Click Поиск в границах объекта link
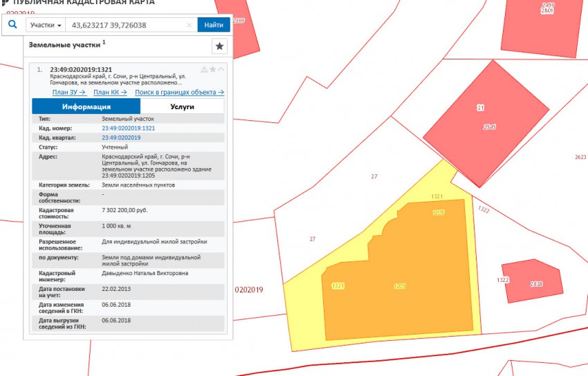 pyautogui.click(x=179, y=92)
